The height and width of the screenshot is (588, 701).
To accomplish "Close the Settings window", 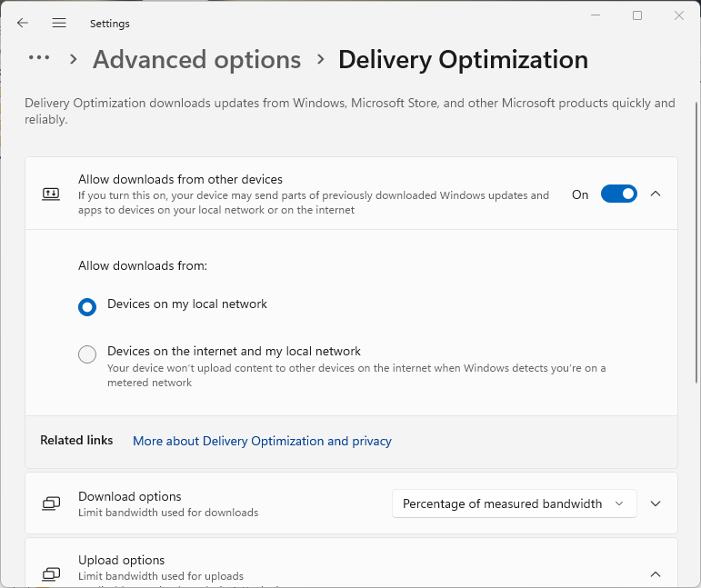I will pyautogui.click(x=679, y=15).
